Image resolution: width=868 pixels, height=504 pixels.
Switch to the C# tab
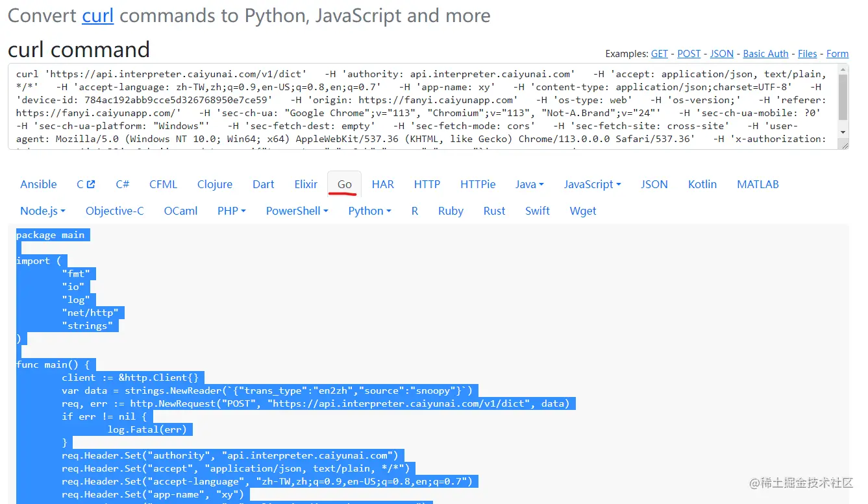(122, 184)
